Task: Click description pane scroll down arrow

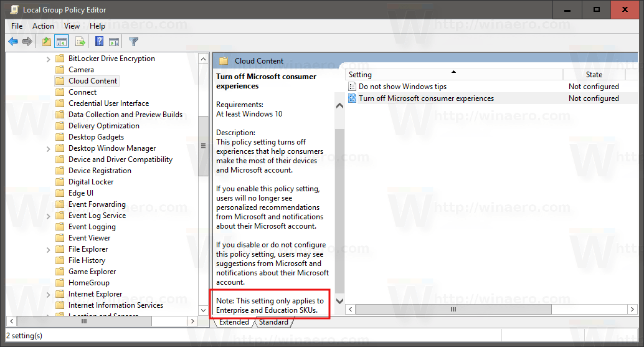Action: (339, 301)
